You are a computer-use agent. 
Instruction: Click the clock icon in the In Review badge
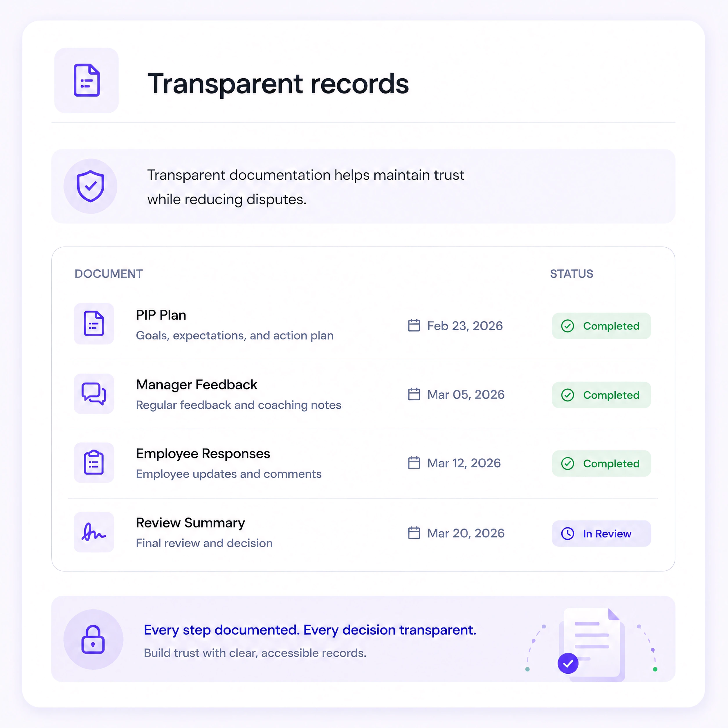tap(567, 534)
